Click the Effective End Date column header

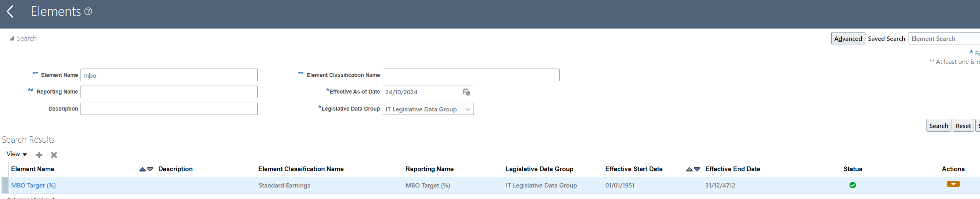(x=733, y=169)
